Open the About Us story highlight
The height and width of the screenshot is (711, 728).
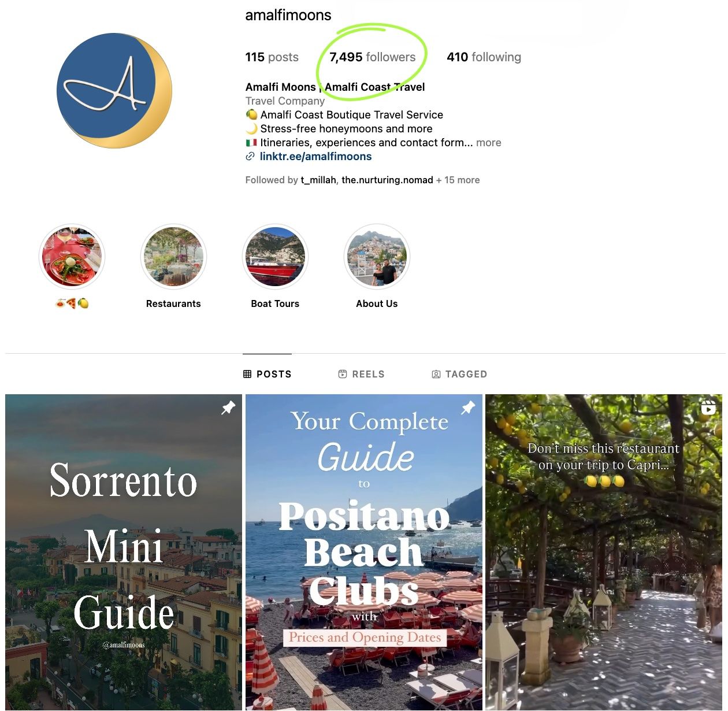[x=377, y=257]
